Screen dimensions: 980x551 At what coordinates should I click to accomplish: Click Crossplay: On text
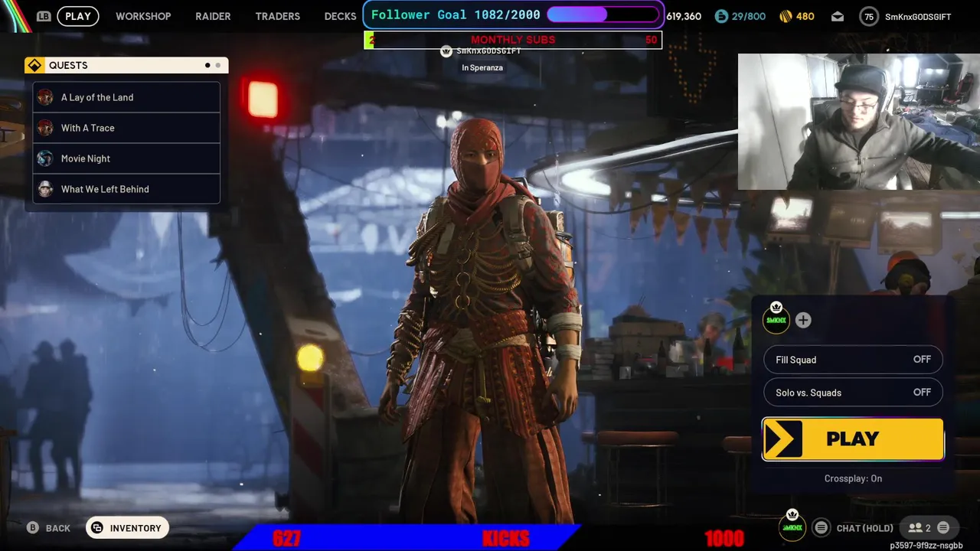(853, 478)
